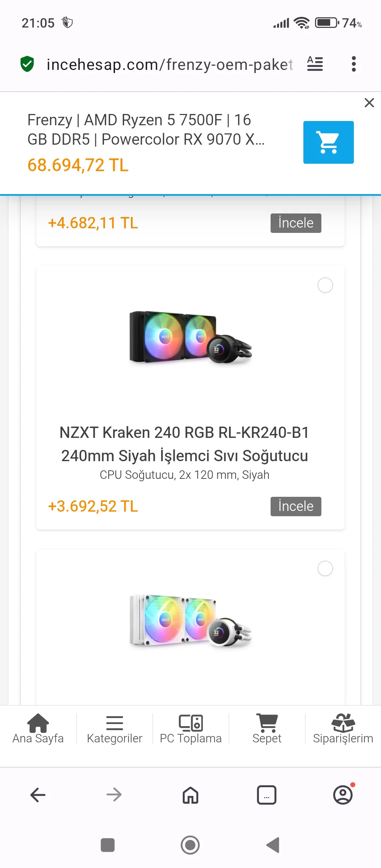Tap the URL address bar text

pyautogui.click(x=169, y=65)
